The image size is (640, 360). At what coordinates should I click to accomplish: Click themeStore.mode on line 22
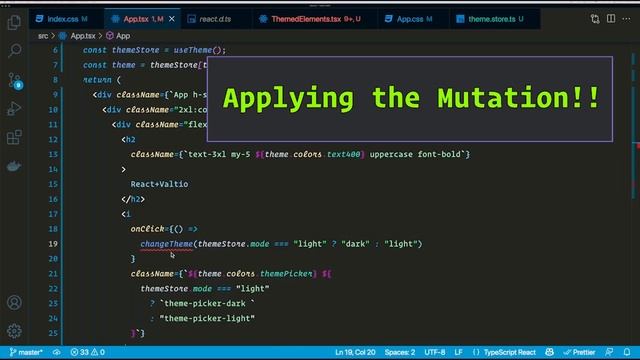[x=176, y=289]
